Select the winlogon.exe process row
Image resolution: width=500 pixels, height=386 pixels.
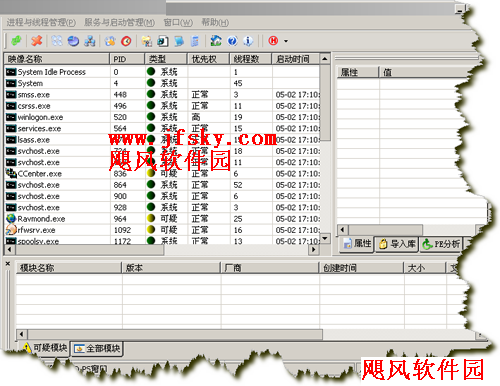162,117
